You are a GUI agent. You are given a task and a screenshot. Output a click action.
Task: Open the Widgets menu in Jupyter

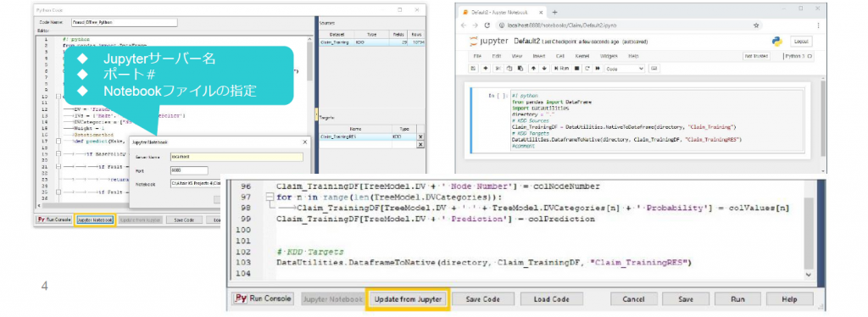point(609,56)
